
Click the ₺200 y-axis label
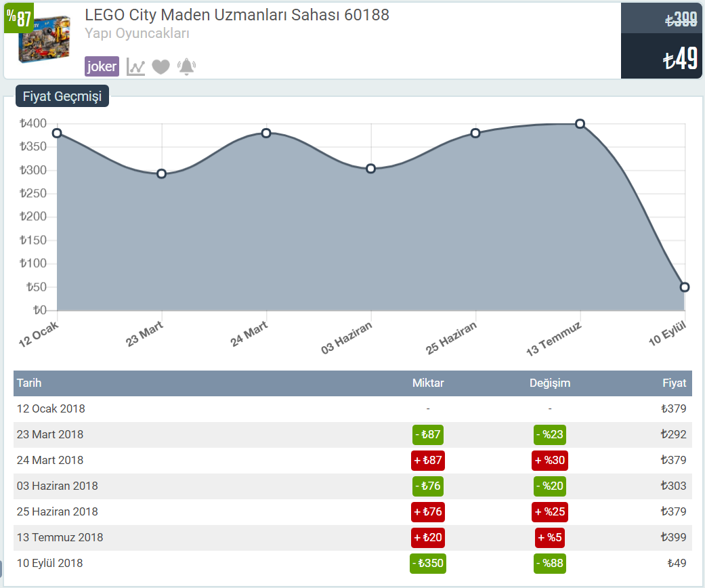pos(33,216)
